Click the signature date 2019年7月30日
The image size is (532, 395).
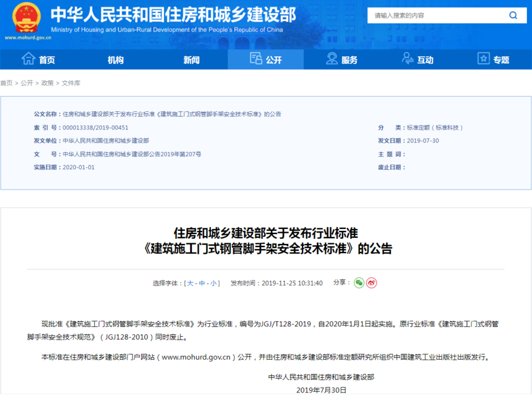coord(321,390)
